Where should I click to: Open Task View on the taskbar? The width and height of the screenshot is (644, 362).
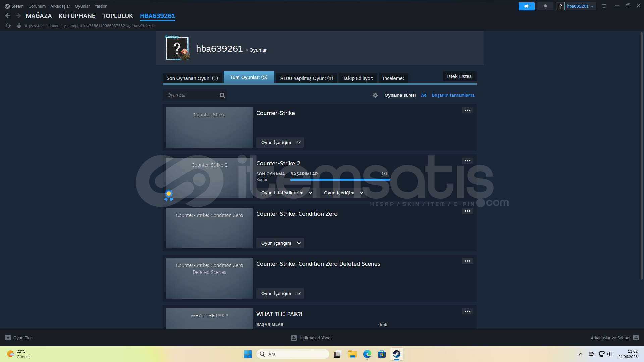click(337, 354)
